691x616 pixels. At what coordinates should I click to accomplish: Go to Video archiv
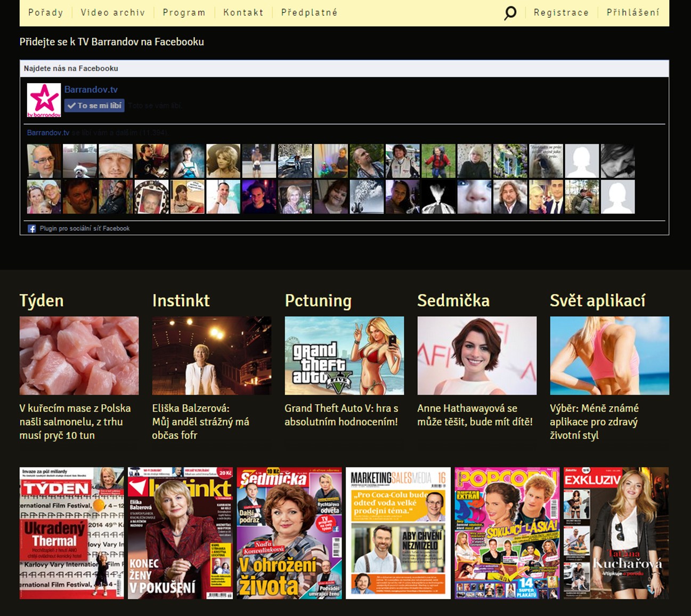(113, 12)
